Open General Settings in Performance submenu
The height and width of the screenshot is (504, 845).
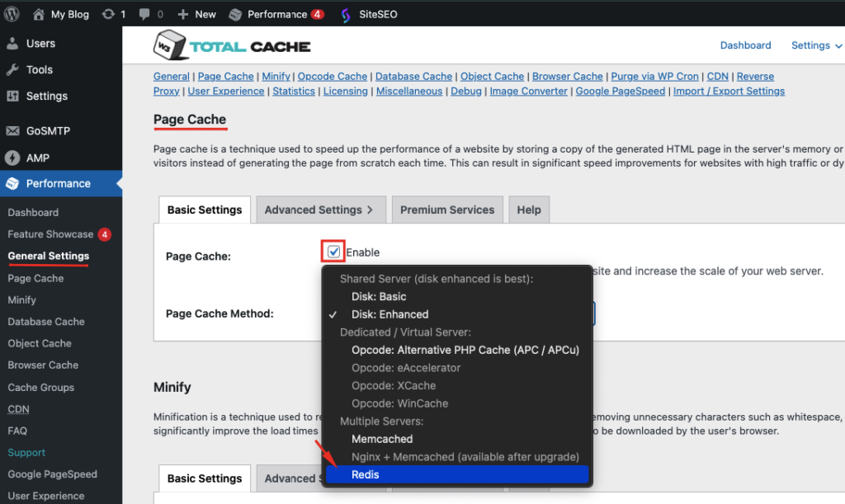pyautogui.click(x=49, y=257)
